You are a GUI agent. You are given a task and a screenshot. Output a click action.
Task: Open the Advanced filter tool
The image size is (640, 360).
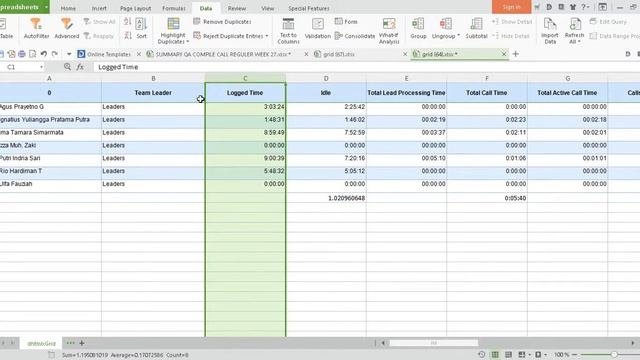tap(67, 29)
